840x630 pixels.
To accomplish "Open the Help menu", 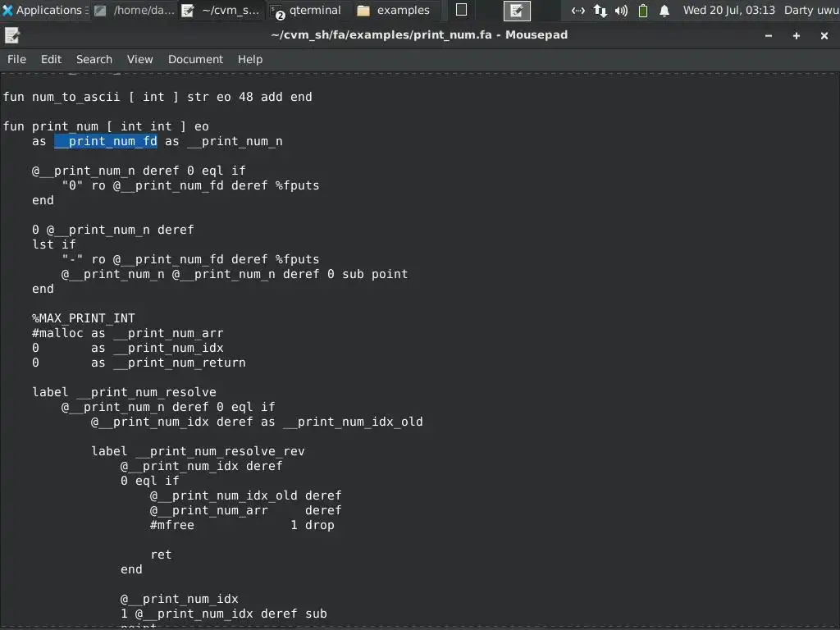I will click(x=250, y=59).
